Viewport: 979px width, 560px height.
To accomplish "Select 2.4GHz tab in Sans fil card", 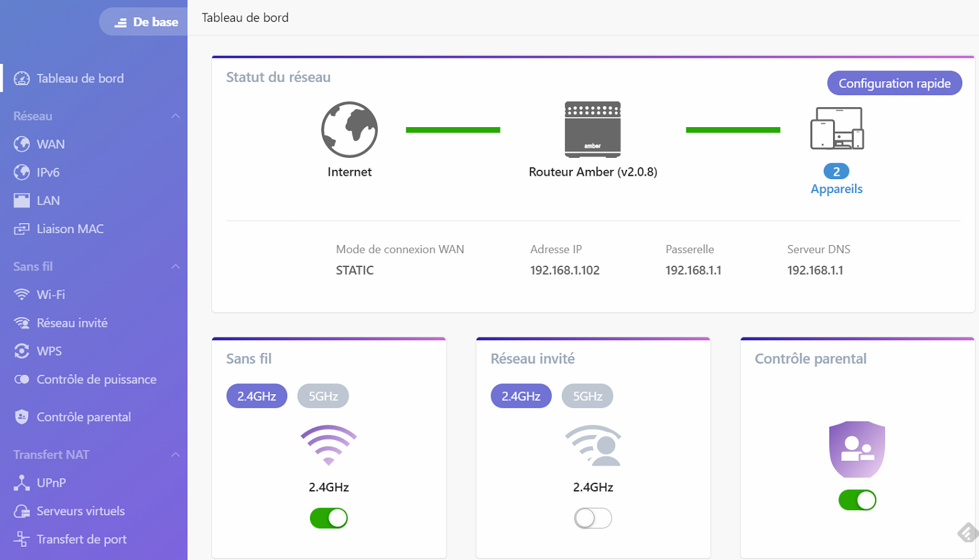I will tap(257, 396).
